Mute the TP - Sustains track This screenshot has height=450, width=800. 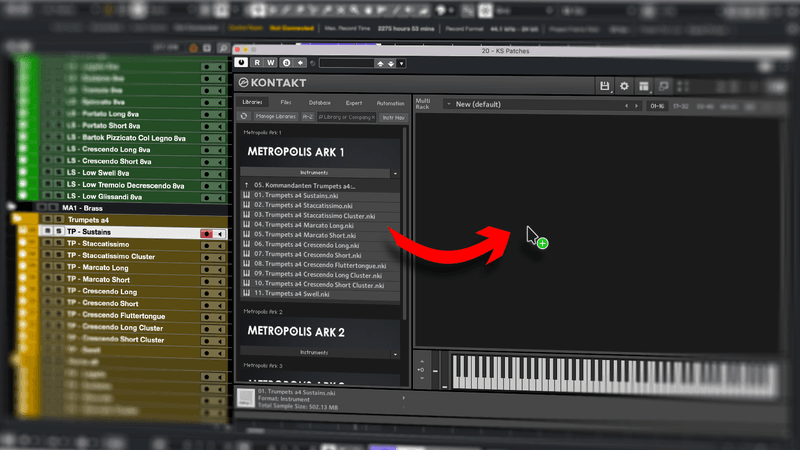47,231
